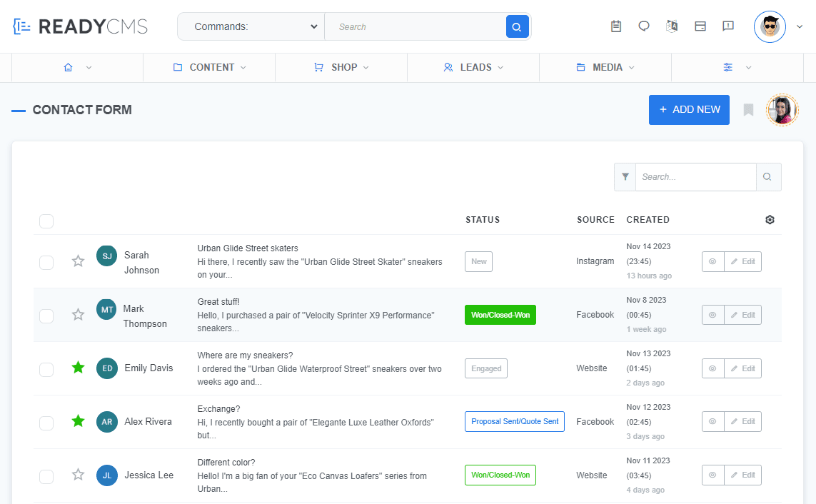Click the sunglasses user avatar
Screen dimensions: 816x504
[x=770, y=26]
